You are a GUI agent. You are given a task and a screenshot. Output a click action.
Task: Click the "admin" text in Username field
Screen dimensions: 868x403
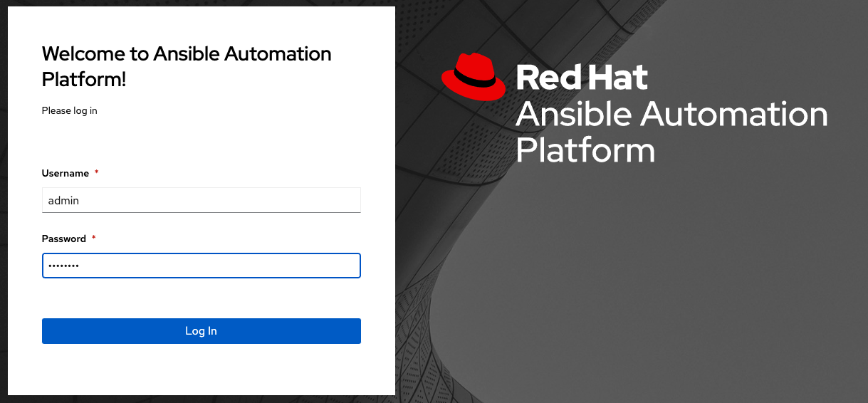tap(63, 201)
